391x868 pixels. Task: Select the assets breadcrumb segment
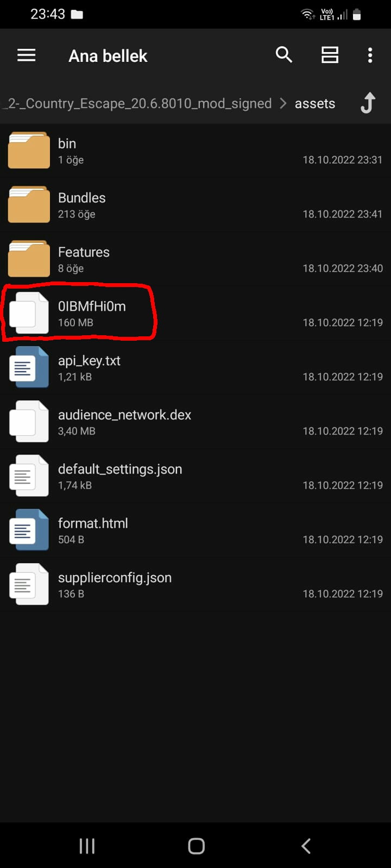click(315, 104)
